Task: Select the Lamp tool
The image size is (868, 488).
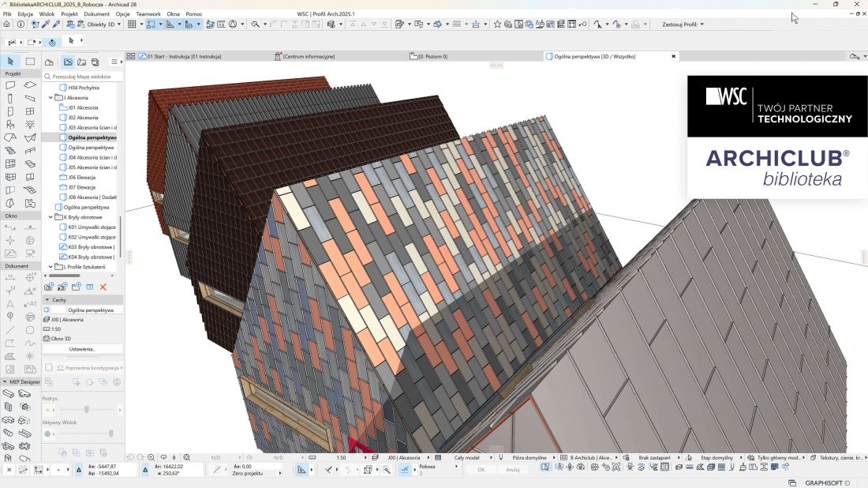Action: [x=30, y=125]
